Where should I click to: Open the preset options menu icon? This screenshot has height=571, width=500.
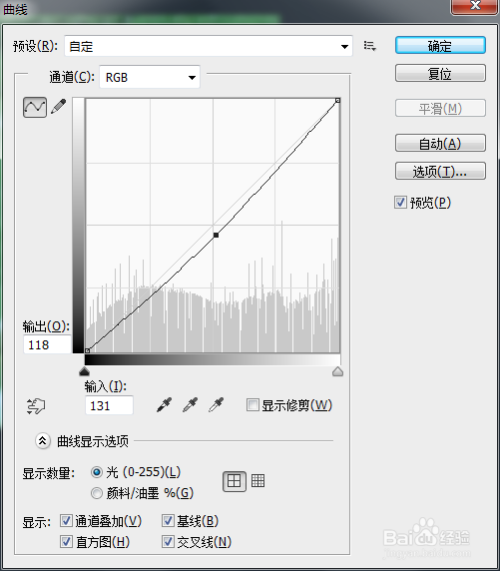pos(370,46)
